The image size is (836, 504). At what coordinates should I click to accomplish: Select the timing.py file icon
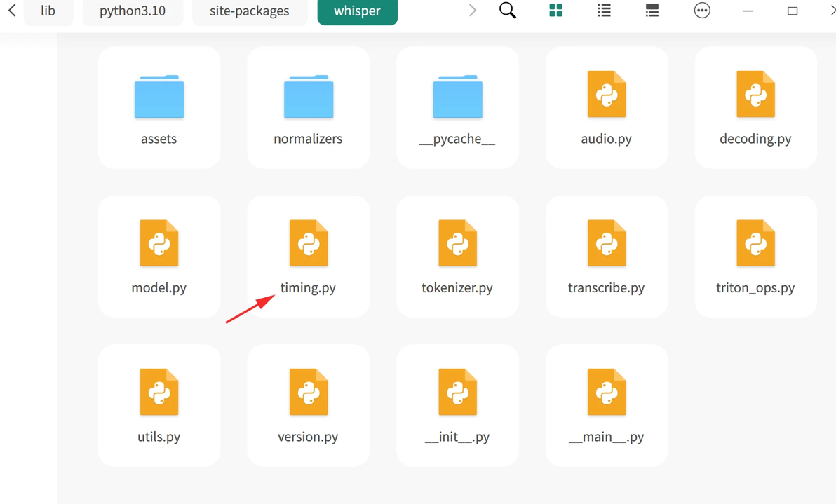tap(308, 243)
